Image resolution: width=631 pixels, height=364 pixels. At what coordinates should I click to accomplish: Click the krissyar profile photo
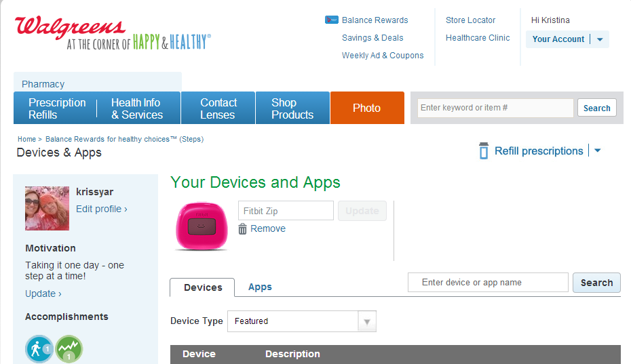[x=47, y=208]
